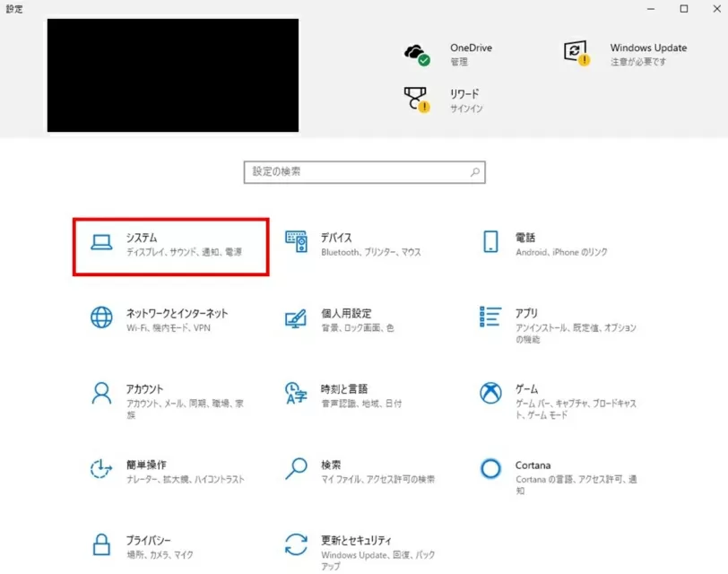Open ネットワークとインターネット title text
The width and height of the screenshot is (728, 574).
click(177, 314)
